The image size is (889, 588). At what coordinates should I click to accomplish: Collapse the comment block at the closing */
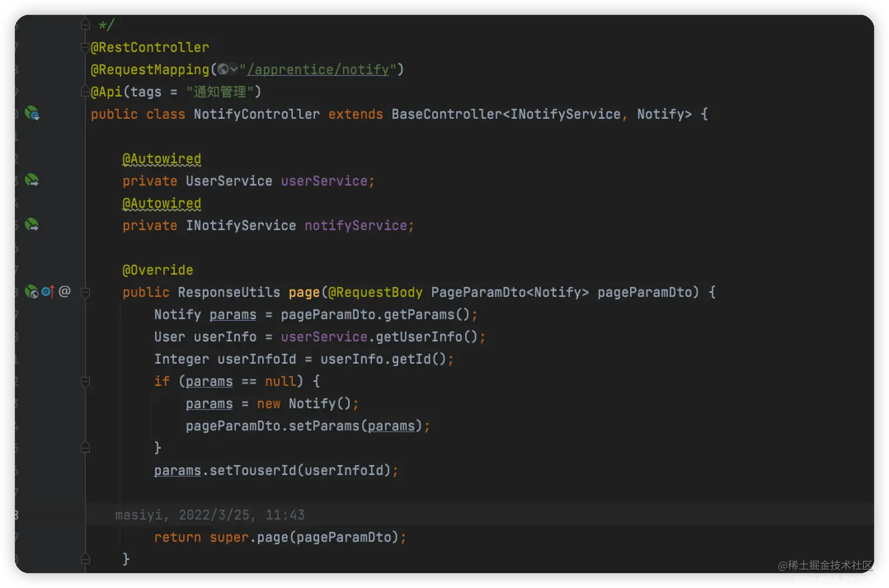coord(85,25)
